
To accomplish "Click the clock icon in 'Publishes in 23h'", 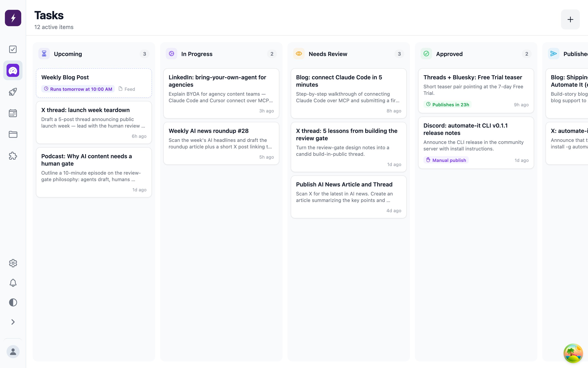I will pos(428,104).
